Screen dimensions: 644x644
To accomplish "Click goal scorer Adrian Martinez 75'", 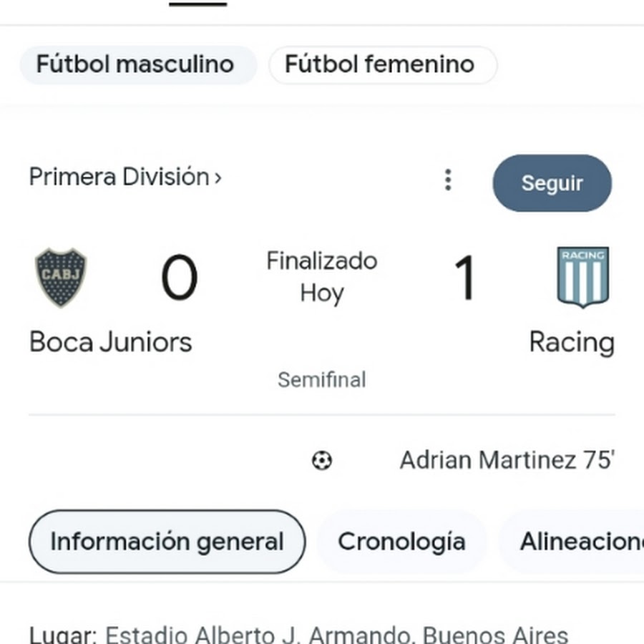I will pyautogui.click(x=507, y=460).
